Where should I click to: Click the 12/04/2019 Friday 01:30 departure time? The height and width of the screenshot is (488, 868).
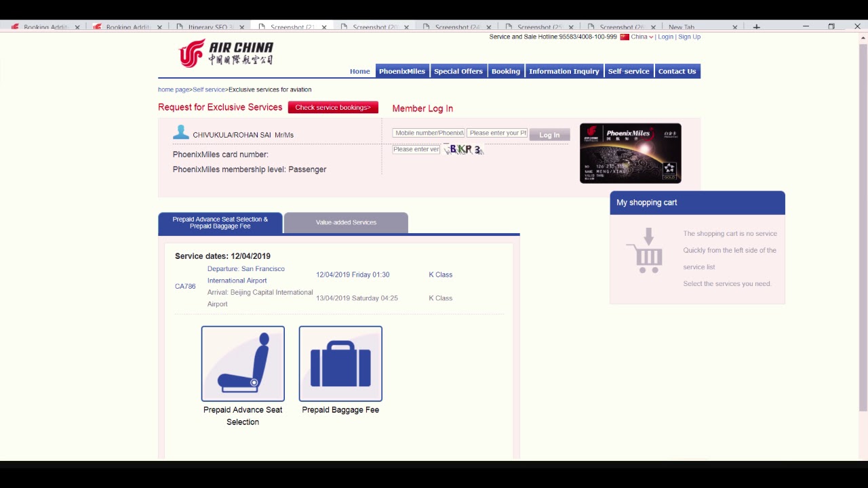point(353,274)
